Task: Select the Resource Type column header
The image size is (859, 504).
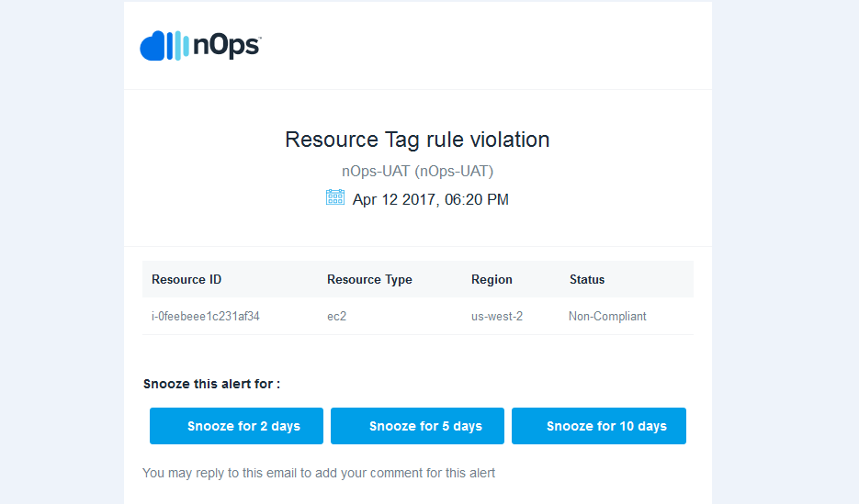Action: pos(369,280)
